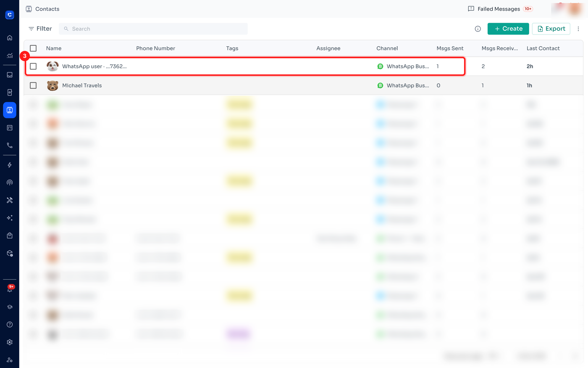Click the green Create button
This screenshot has width=588, height=368.
(508, 29)
